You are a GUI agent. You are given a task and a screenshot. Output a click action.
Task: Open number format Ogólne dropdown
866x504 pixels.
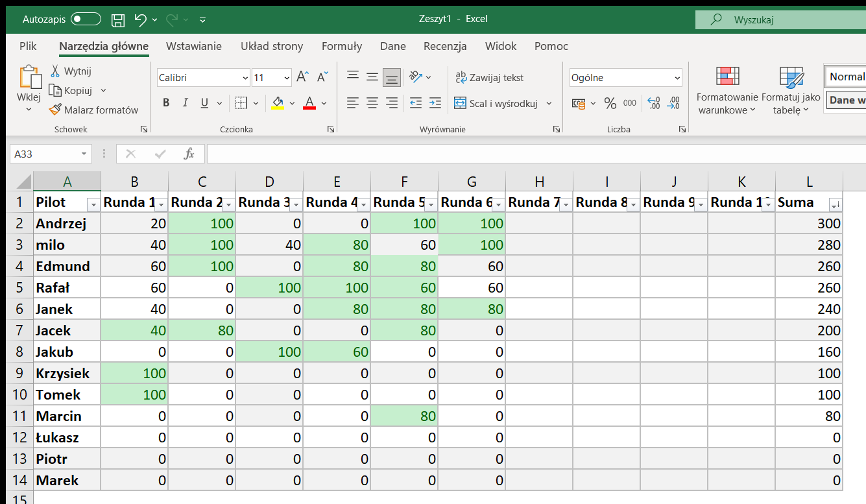[677, 78]
